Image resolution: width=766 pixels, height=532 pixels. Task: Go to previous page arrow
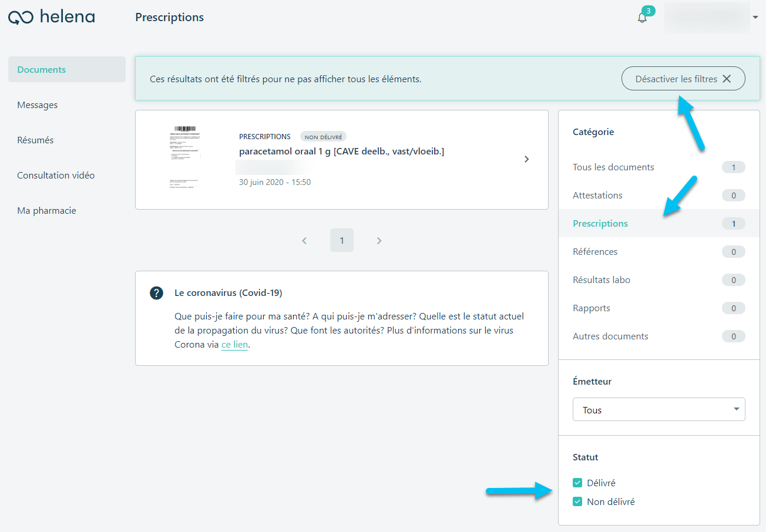pyautogui.click(x=304, y=240)
